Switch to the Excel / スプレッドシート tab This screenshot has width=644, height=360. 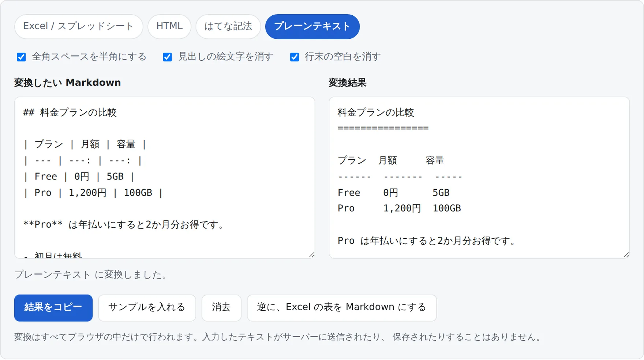click(x=79, y=26)
